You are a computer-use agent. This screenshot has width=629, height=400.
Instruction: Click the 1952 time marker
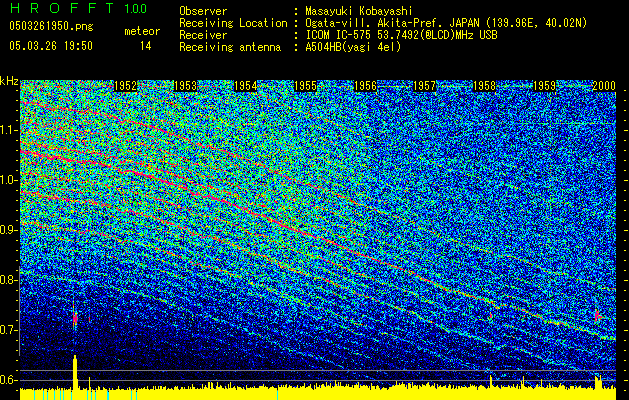[126, 86]
